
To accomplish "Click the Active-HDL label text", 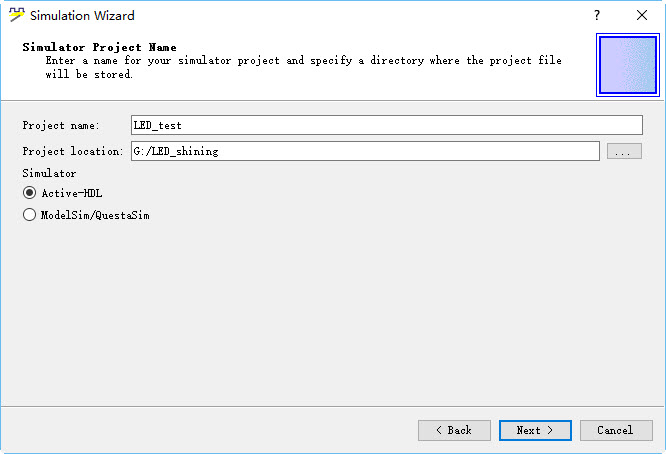I will click(72, 193).
